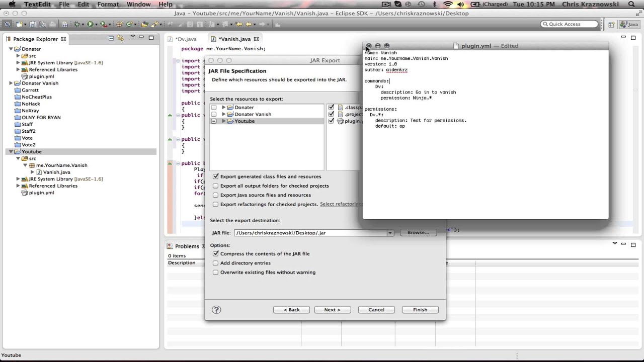Screen dimensions: 644x362
Task: Click the New file wizard toolbar icon
Action: click(x=19, y=24)
